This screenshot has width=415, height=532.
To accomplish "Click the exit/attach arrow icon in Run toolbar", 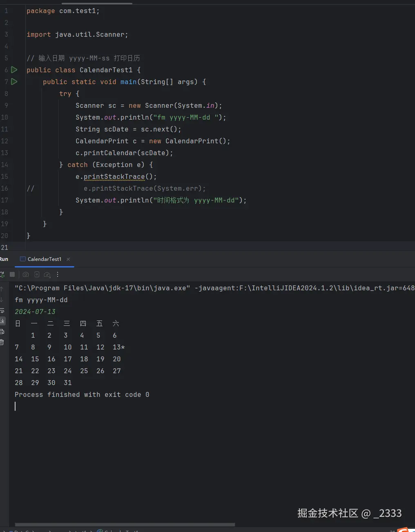I will [37, 274].
